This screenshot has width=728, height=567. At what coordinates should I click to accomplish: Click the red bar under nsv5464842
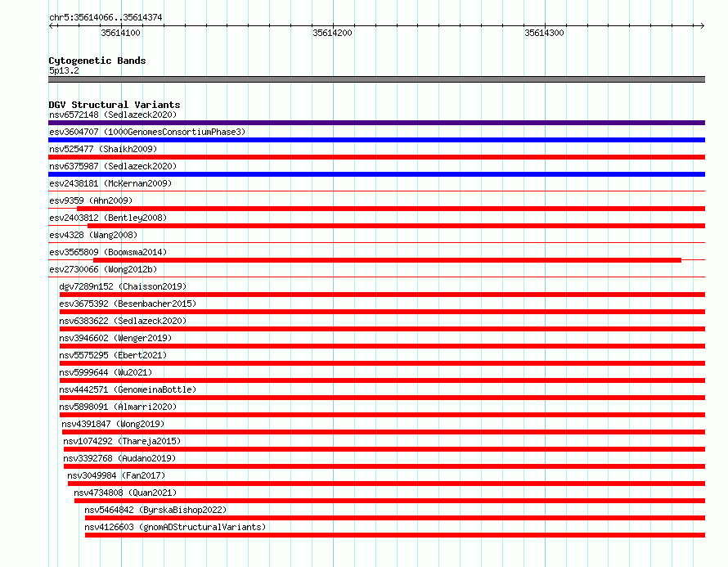pyautogui.click(x=395, y=518)
